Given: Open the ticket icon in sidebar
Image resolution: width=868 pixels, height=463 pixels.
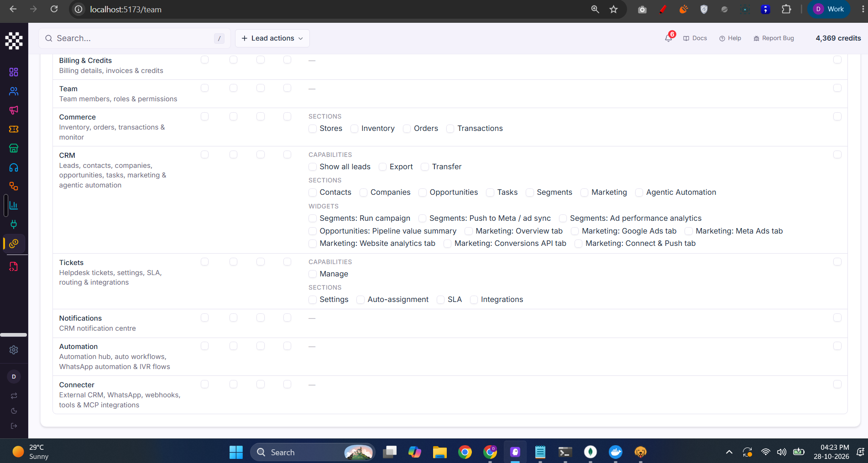Looking at the screenshot, I should pyautogui.click(x=14, y=129).
